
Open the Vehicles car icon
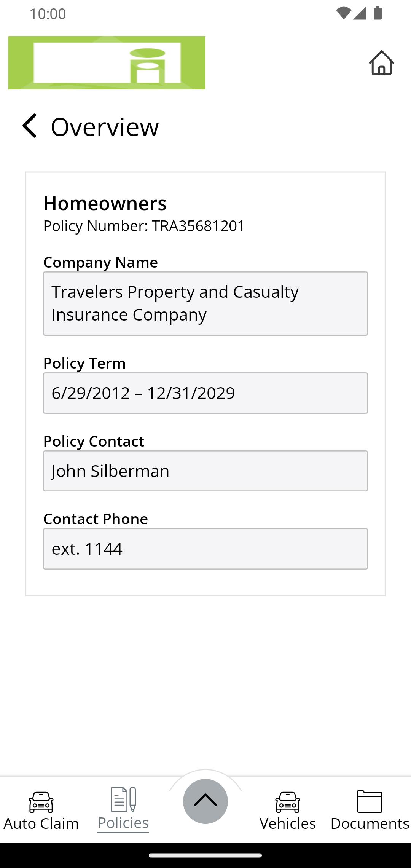click(x=288, y=802)
